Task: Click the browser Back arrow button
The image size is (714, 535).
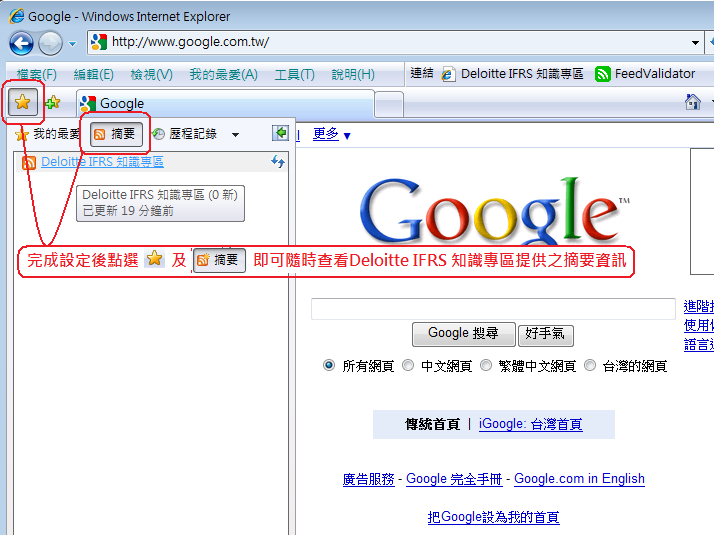Action: coord(21,44)
